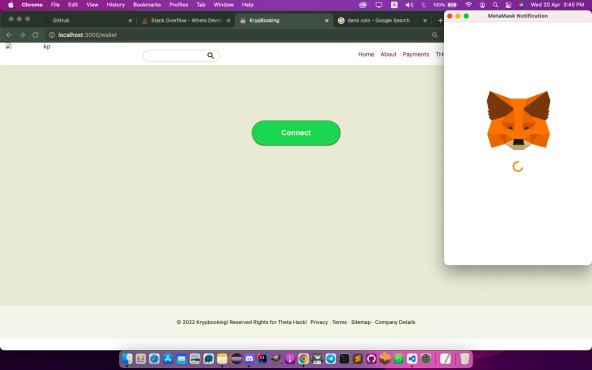Open the Payments navigation link
This screenshot has width=592, height=370.
[416, 54]
